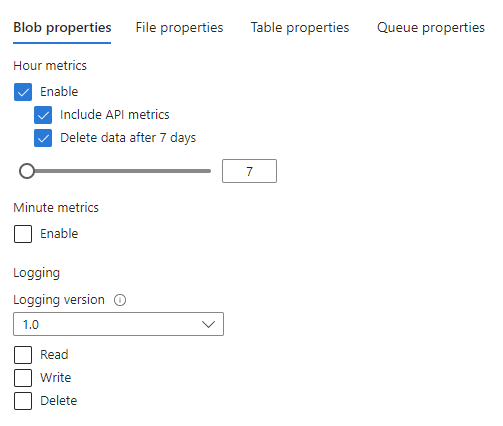Click the middle of the retention slider track

click(x=115, y=171)
